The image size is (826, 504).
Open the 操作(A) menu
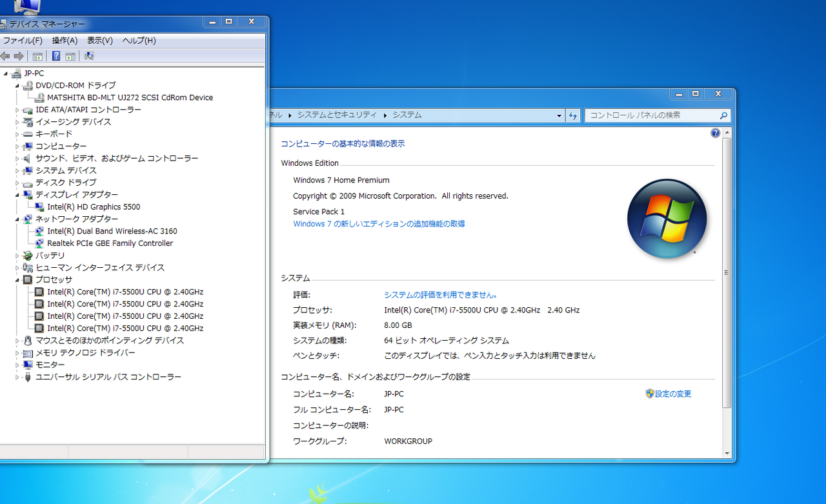pyautogui.click(x=65, y=41)
